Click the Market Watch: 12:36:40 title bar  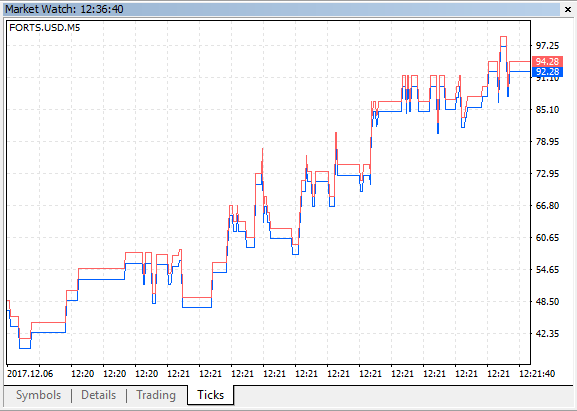282,9
